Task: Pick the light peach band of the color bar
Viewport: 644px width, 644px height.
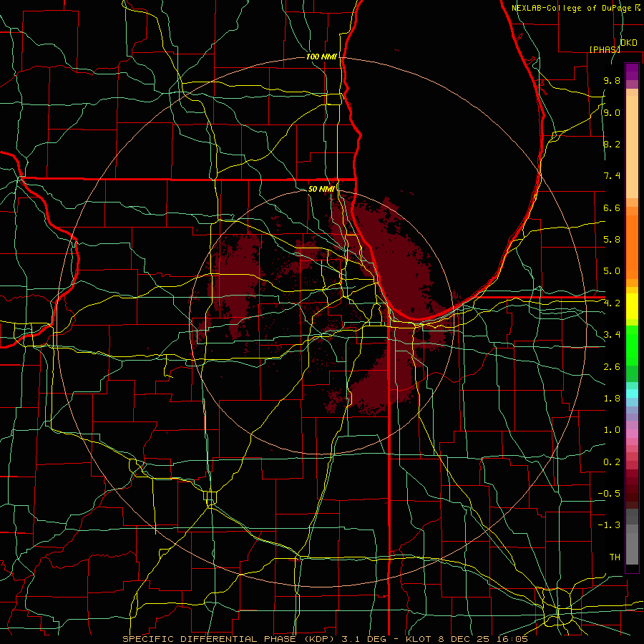Action: point(632,147)
